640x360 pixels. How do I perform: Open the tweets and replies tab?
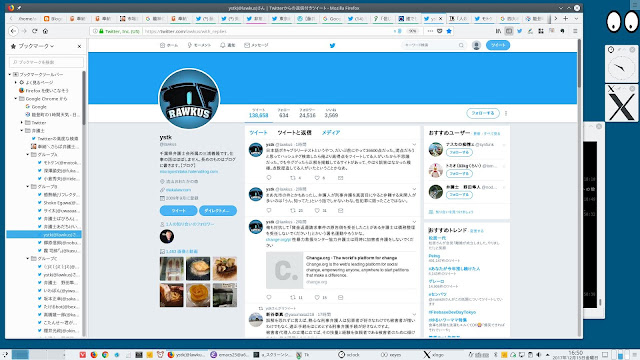(x=294, y=133)
